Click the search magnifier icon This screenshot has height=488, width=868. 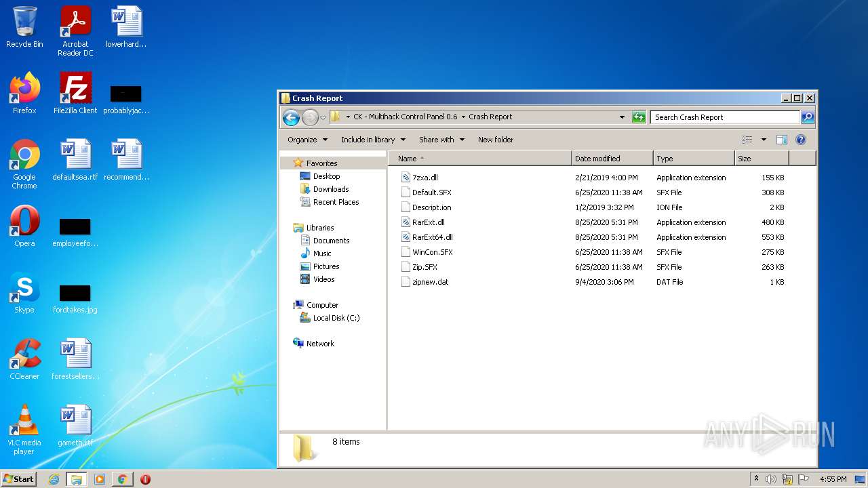pyautogui.click(x=808, y=117)
